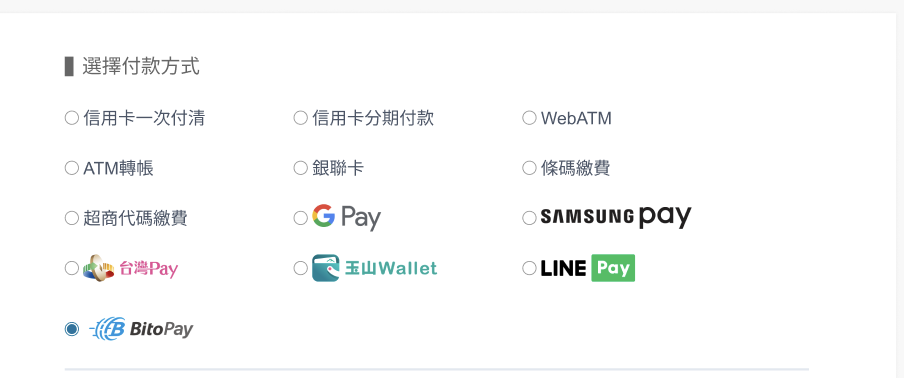The image size is (904, 378).
Task: Select 銀聯卡 payment radio button
Action: click(x=300, y=168)
